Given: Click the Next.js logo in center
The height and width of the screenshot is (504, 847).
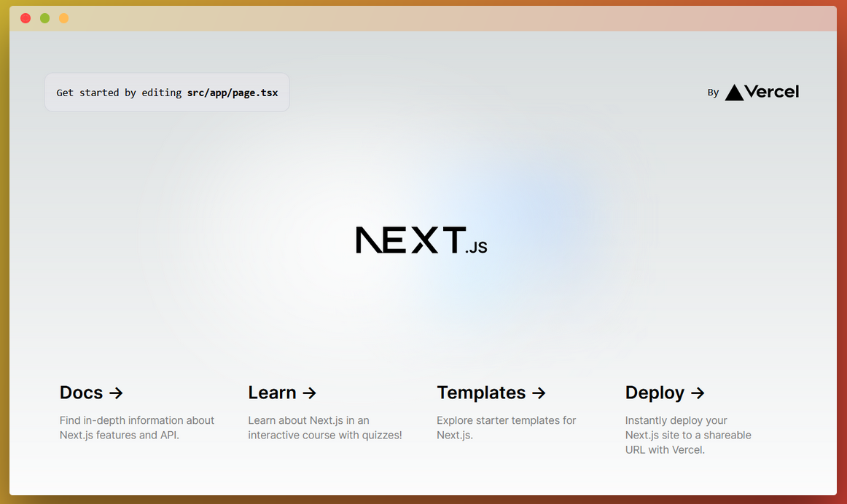Looking at the screenshot, I should (x=421, y=240).
